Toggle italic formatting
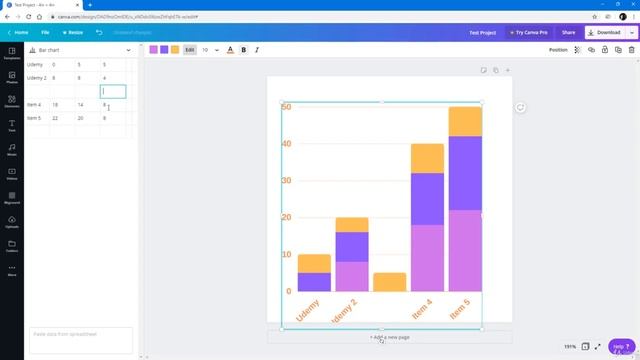Image resolution: width=640 pixels, height=360 pixels. [257, 50]
